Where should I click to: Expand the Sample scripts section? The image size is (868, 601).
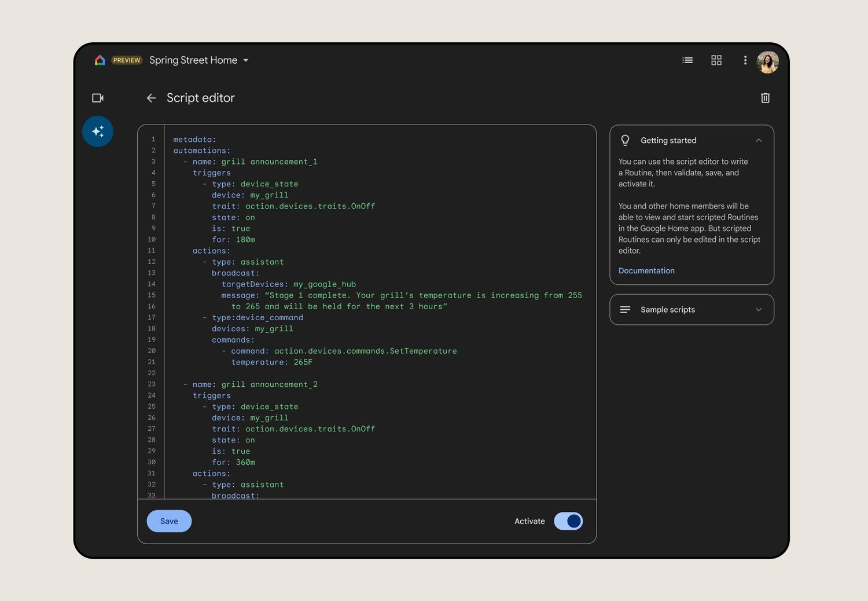click(758, 310)
